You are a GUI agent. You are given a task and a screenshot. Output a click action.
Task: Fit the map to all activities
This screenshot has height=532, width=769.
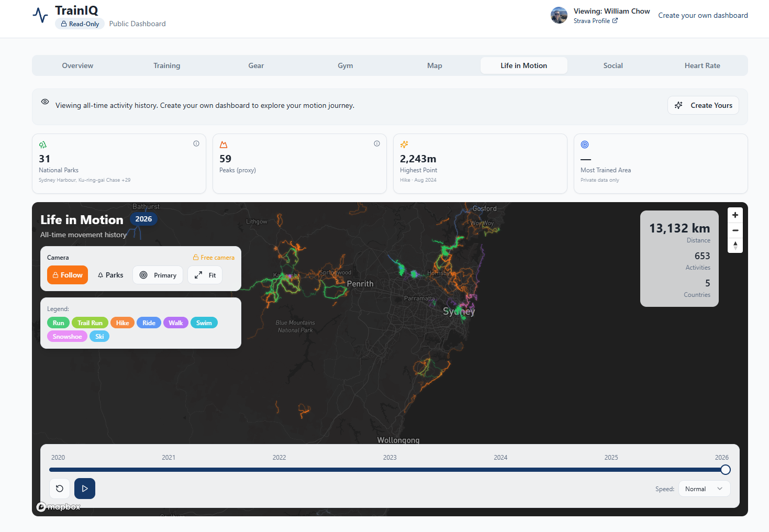pos(205,275)
